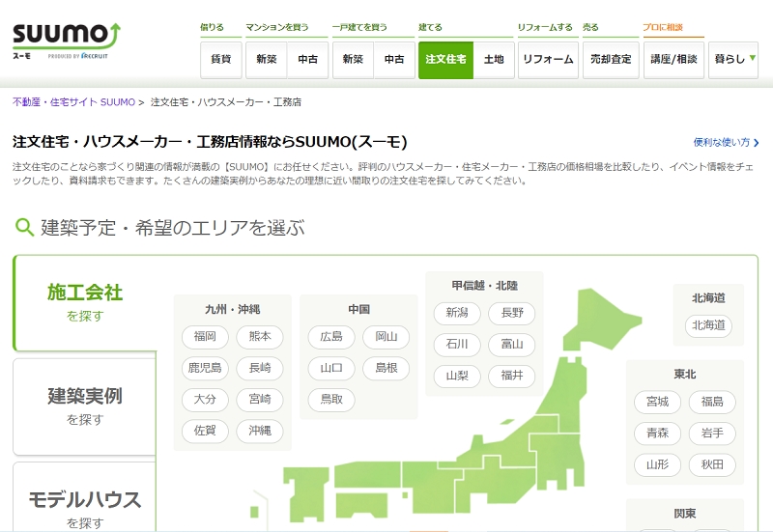Choose 鹿児島 prefecture

pos(205,368)
